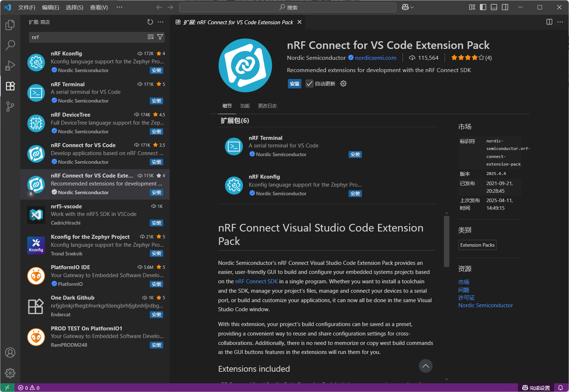
Task: Toggle the auto update checkbox
Action: [309, 84]
